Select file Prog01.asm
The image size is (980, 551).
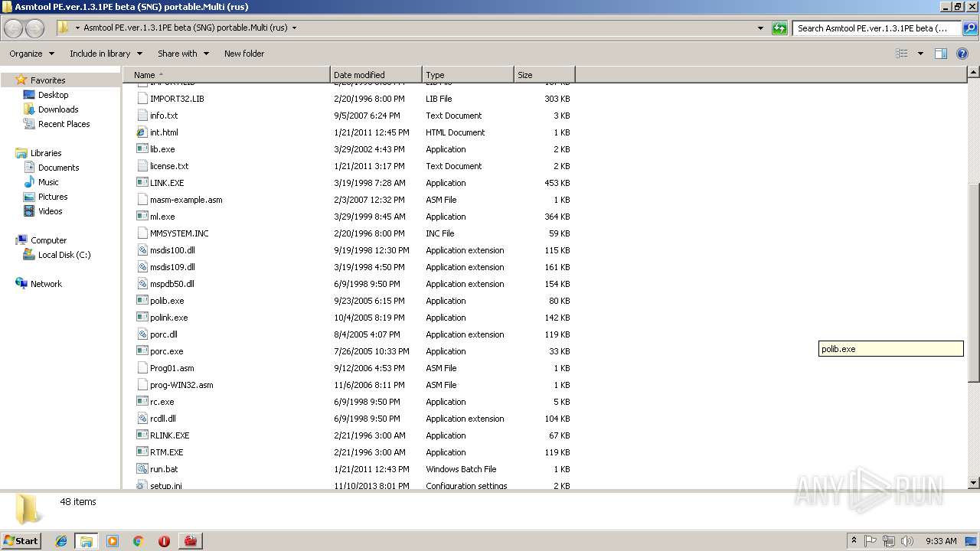(x=172, y=368)
